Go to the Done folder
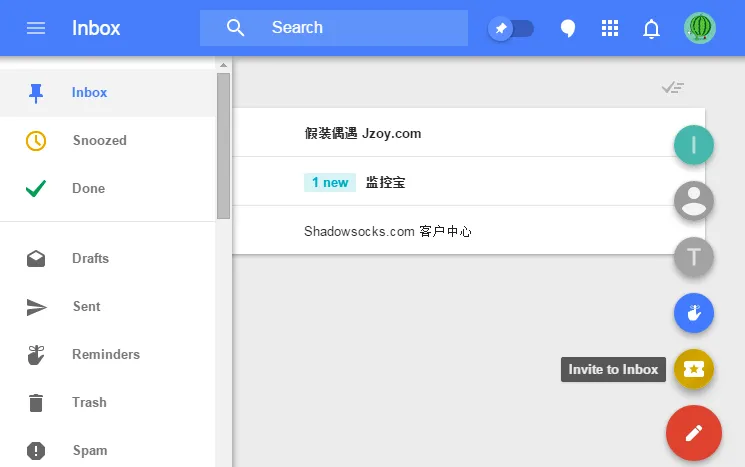This screenshot has width=745, height=467. [88, 189]
